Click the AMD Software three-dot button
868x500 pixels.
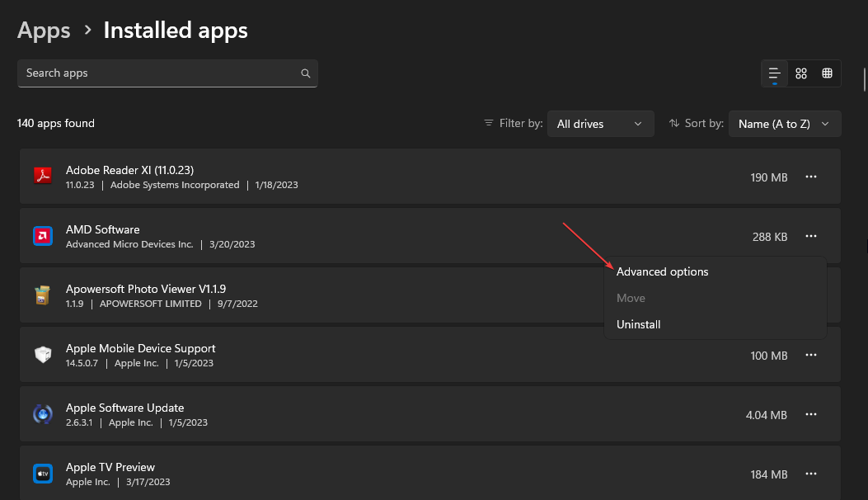point(811,236)
